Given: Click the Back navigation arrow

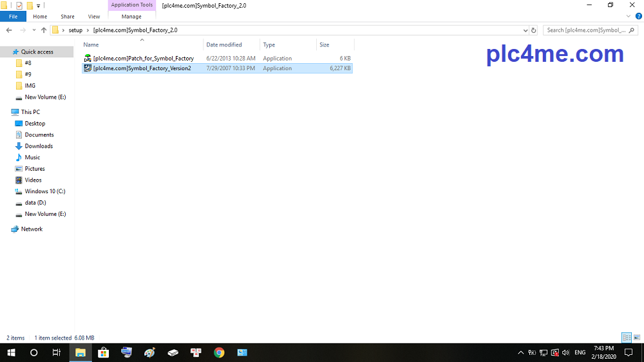Looking at the screenshot, I should 9,30.
